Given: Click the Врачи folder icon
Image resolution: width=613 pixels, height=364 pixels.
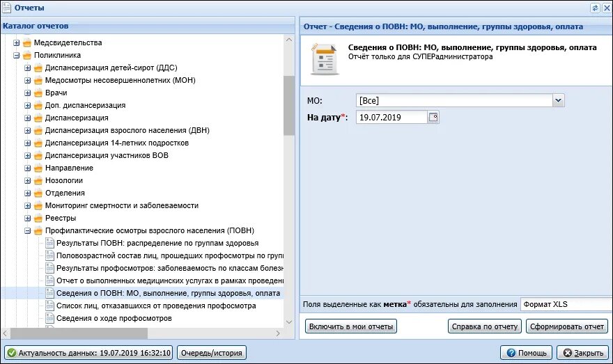Looking at the screenshot, I should (38, 93).
